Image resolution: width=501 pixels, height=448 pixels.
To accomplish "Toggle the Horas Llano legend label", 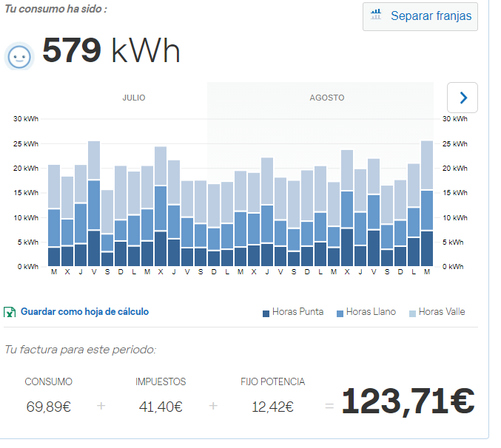I will [370, 312].
